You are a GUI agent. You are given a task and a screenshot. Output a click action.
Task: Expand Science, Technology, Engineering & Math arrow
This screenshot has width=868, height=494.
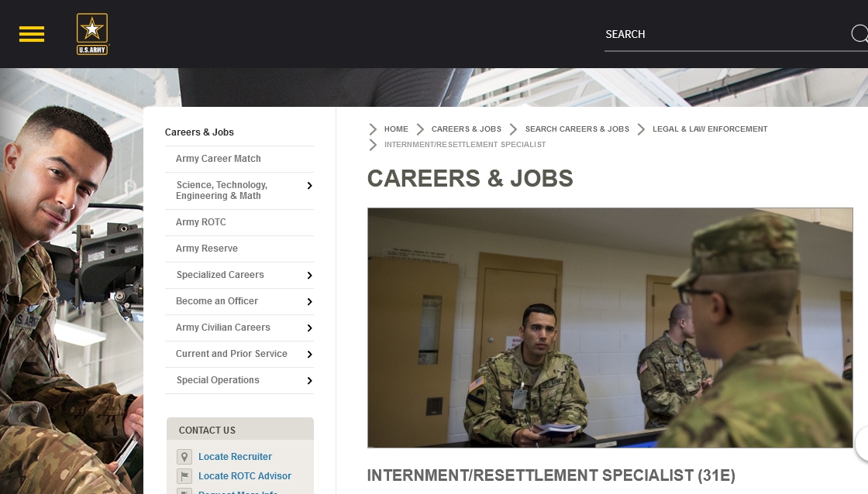pyautogui.click(x=309, y=186)
